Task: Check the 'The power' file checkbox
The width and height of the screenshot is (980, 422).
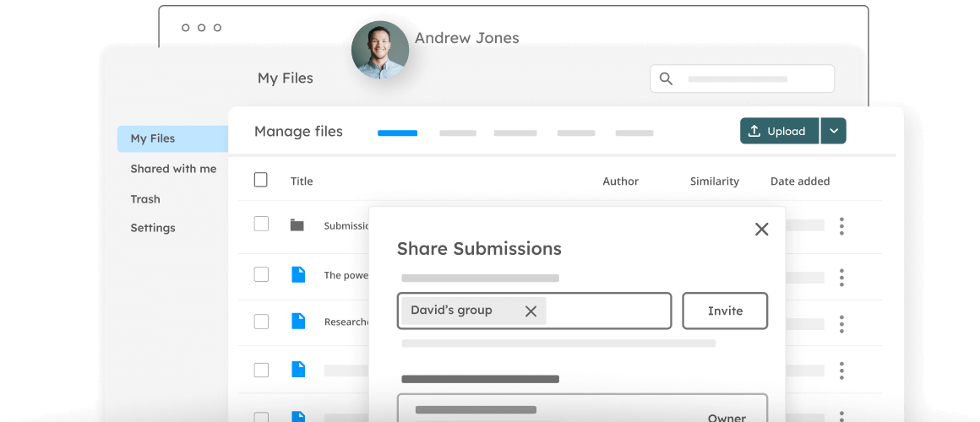Action: click(261, 274)
